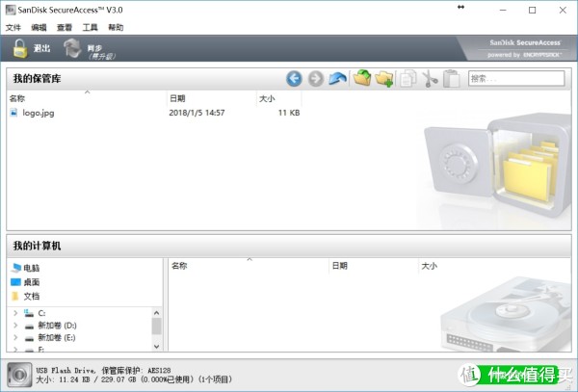Screen dimensions: 578x392
Task: Open the 工具 menu
Action: click(90, 28)
